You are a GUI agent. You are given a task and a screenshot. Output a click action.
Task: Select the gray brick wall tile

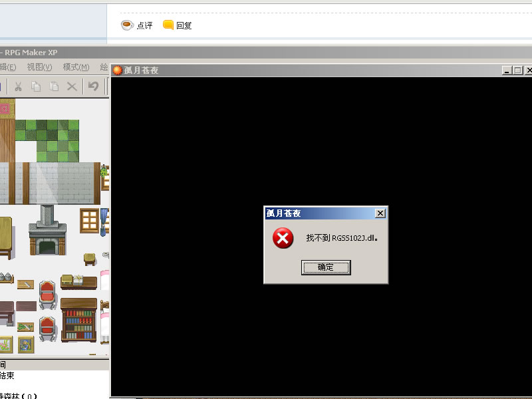[61, 184]
